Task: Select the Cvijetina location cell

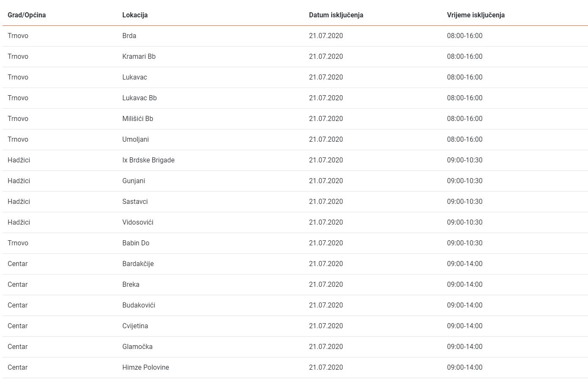Action: (x=135, y=326)
